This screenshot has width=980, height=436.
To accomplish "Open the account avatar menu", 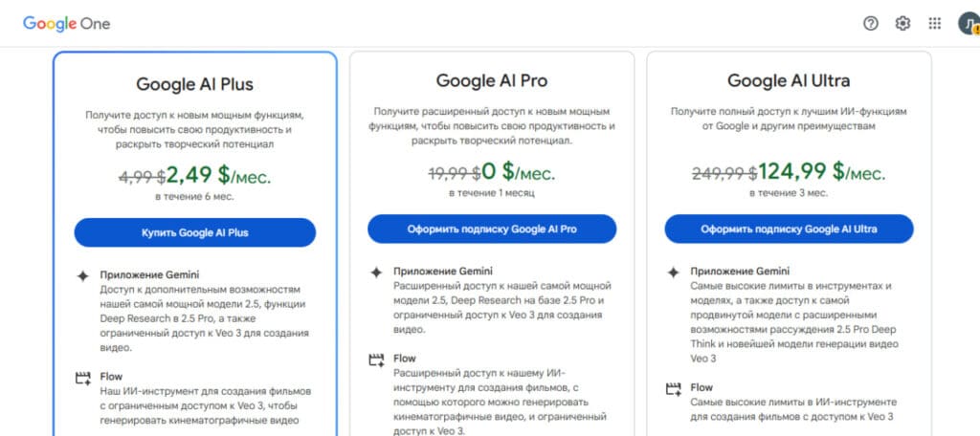I will coord(969,24).
